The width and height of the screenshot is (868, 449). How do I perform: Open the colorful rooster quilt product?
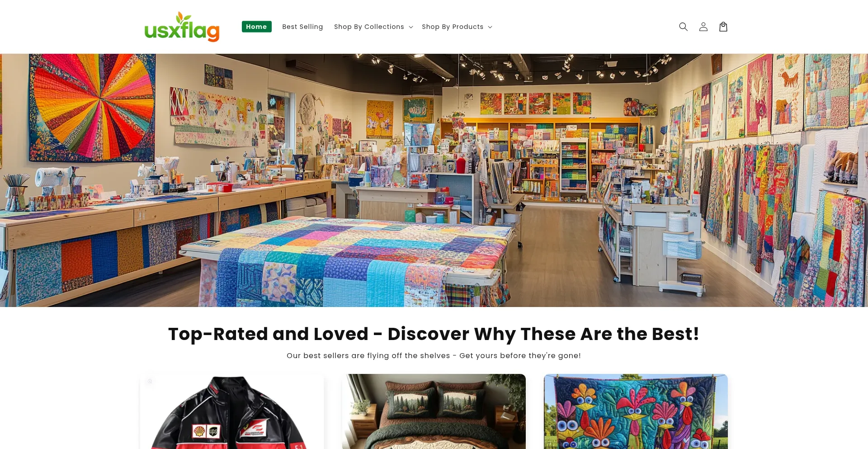point(636,411)
